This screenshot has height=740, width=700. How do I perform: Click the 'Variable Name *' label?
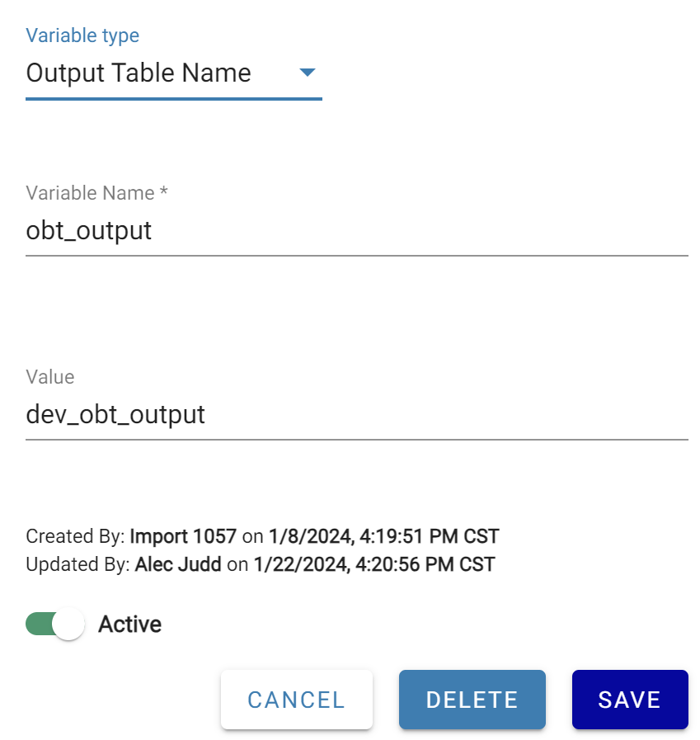(96, 193)
